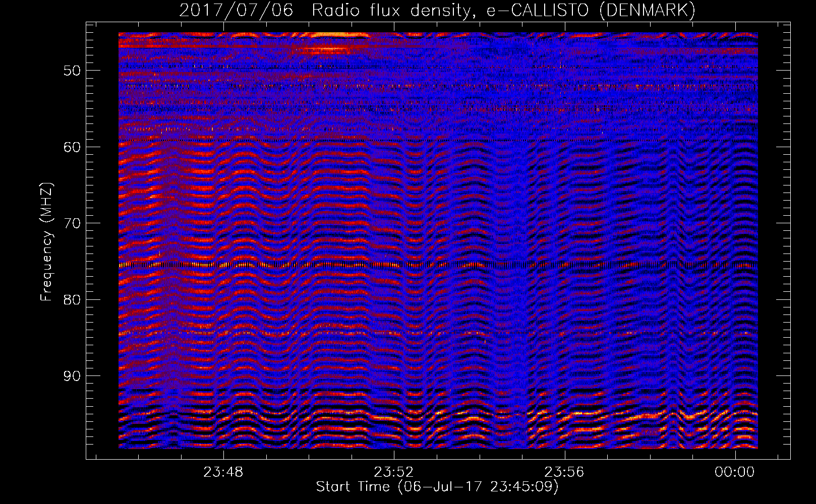Click the 00:00 time tick label
Image resolution: width=816 pixels, height=504 pixels.
tap(735, 472)
